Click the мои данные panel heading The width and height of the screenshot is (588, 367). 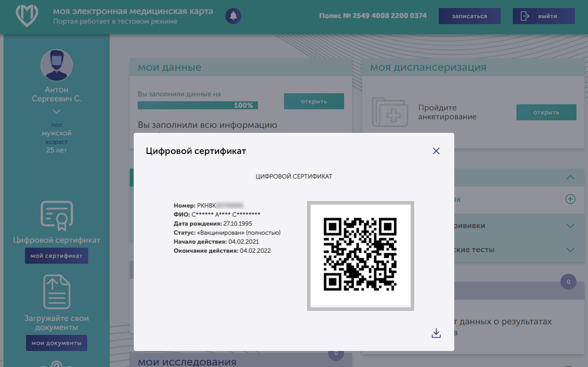click(x=169, y=67)
